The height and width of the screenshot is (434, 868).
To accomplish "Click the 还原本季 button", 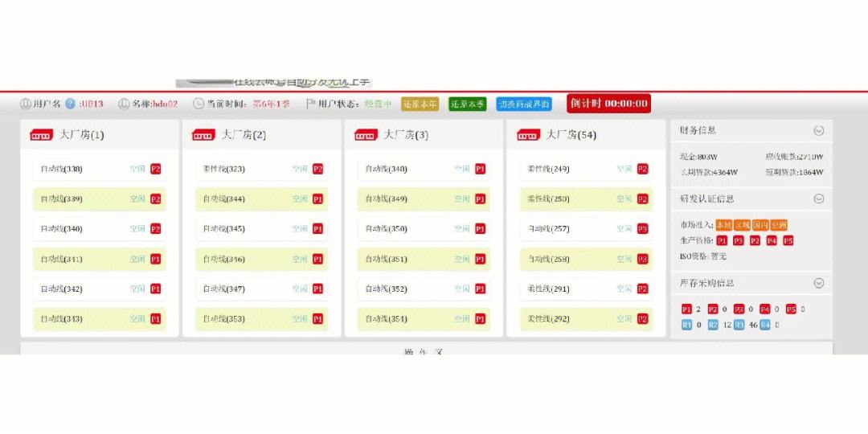I will click(467, 104).
